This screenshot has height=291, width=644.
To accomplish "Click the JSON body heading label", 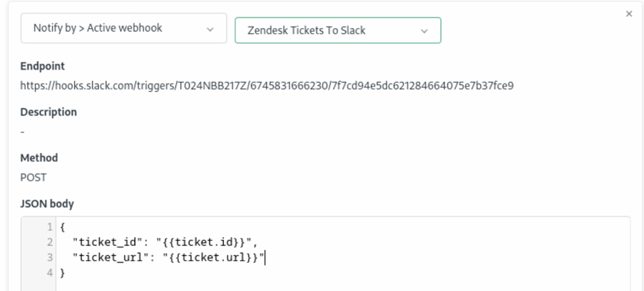I will [x=47, y=204].
